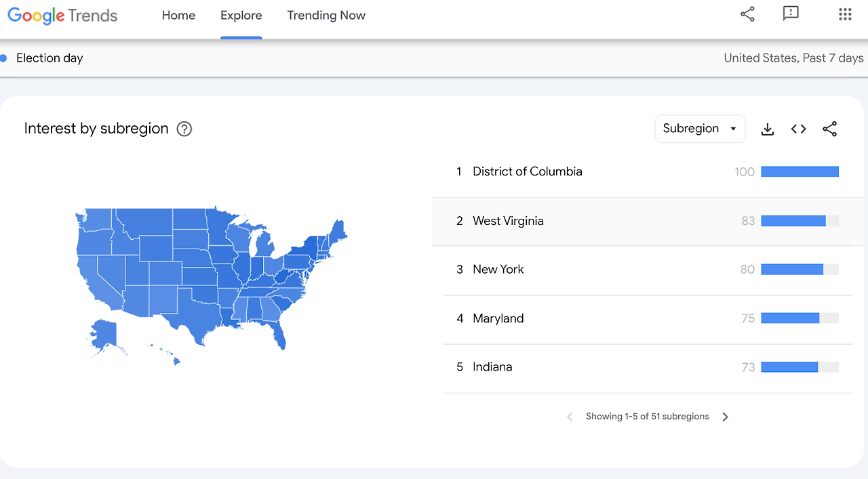Open the Subregion dropdown
The image size is (868, 479).
[x=700, y=129]
